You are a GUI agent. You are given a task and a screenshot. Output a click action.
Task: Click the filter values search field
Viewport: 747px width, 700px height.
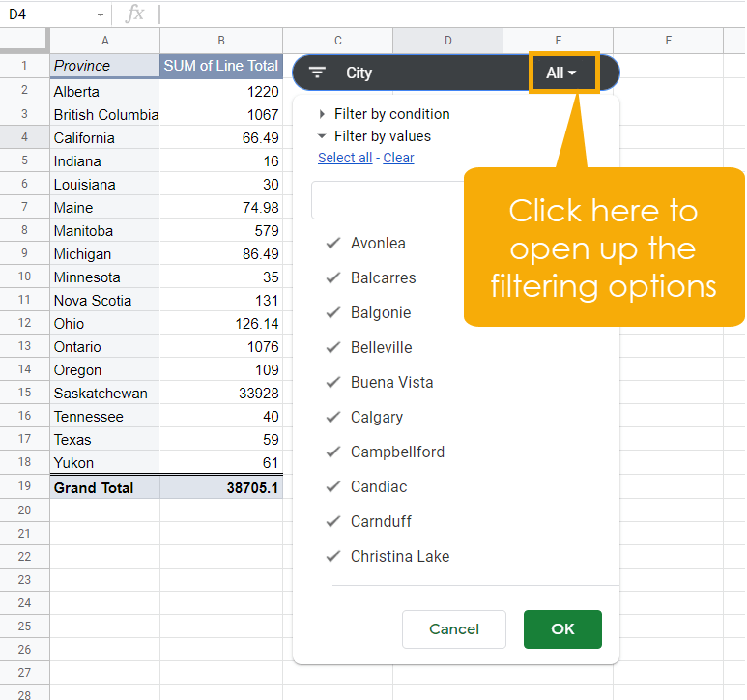tap(388, 200)
